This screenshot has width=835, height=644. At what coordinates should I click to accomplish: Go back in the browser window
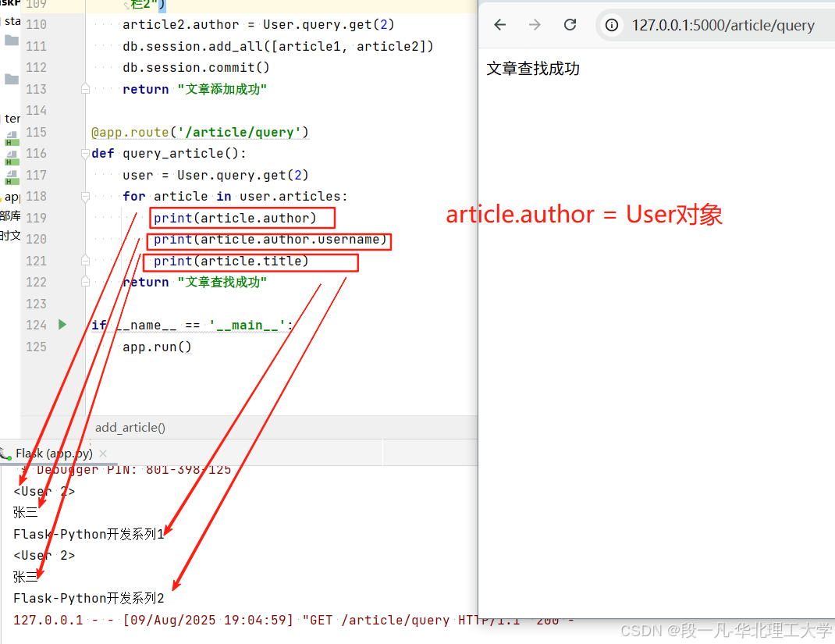click(499, 25)
